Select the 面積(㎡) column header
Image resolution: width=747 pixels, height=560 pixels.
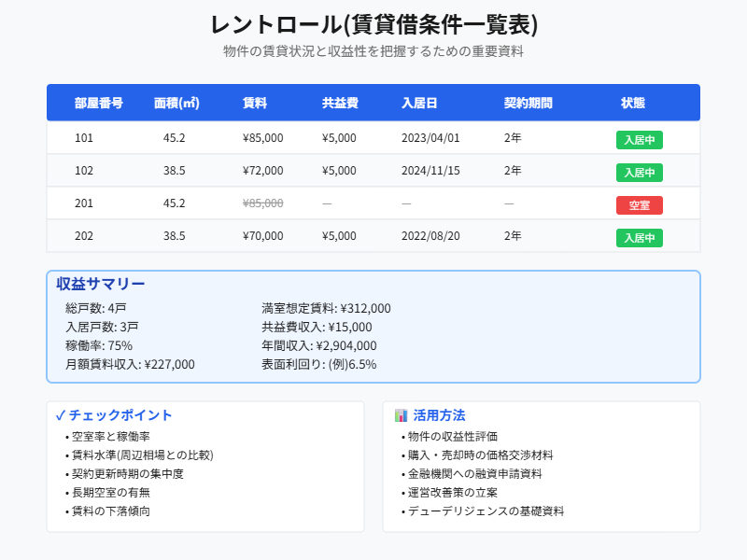pos(176,103)
